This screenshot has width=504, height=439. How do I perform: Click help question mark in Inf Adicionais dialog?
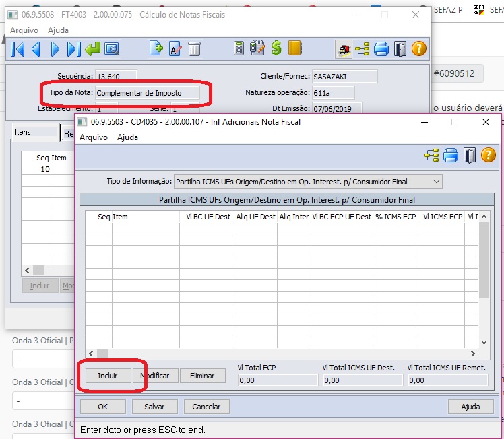click(489, 156)
